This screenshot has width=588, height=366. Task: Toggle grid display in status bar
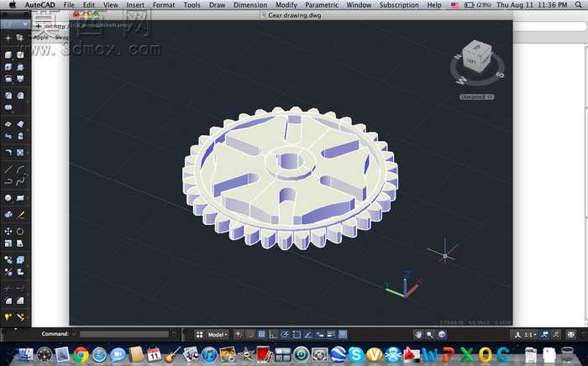tap(262, 335)
